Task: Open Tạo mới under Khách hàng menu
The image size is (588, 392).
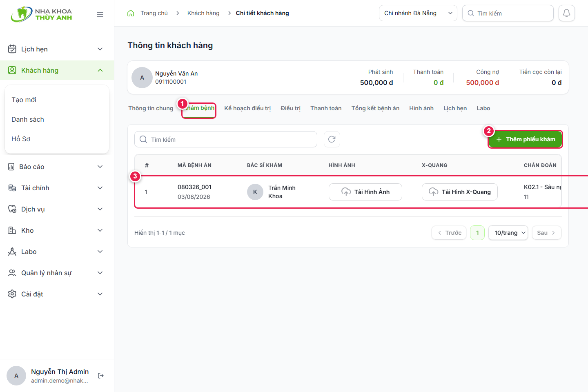Action: 24,100
